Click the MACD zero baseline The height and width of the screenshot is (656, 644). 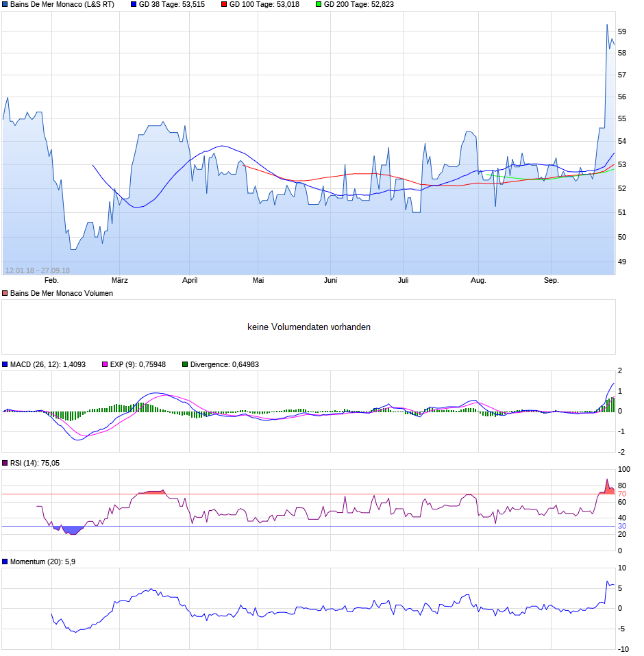click(x=308, y=411)
